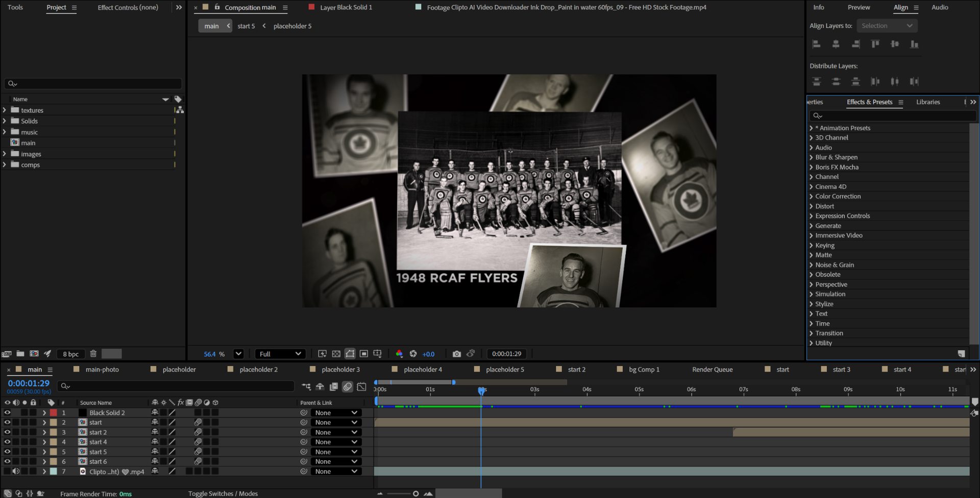The image size is (980, 498).
Task: Open the placeholder 3 timeline tab
Action: coord(340,369)
